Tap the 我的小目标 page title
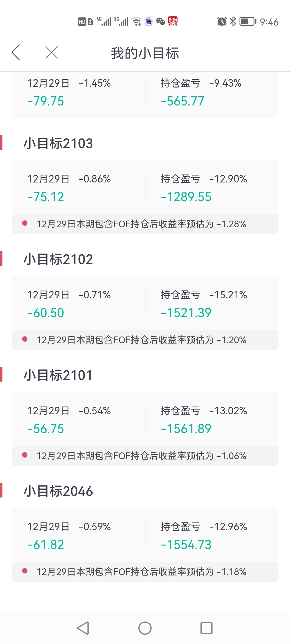 pos(145,53)
